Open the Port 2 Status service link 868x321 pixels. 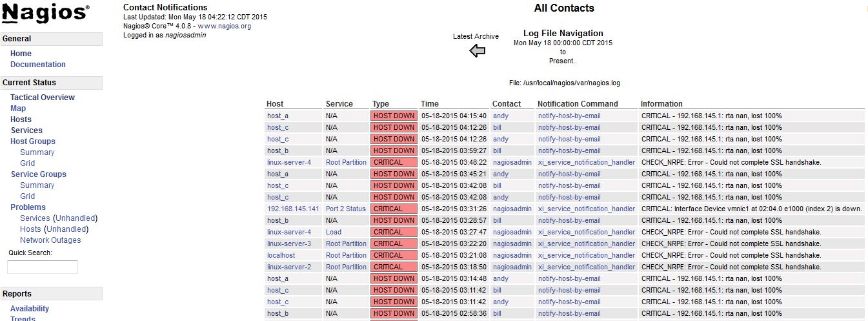pos(345,209)
